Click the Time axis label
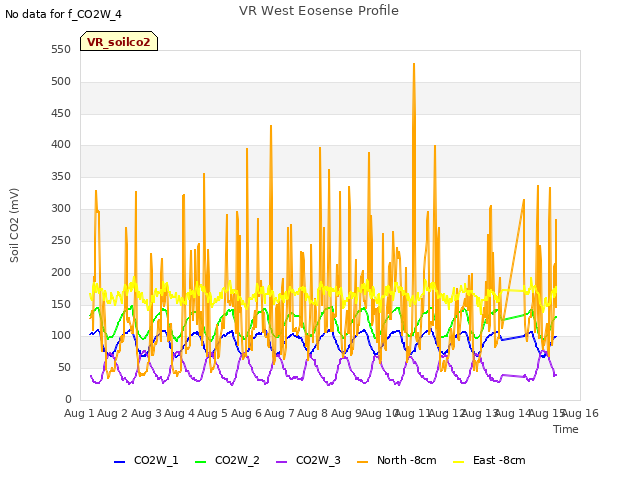Screen dimensions: 640x480 point(566,429)
